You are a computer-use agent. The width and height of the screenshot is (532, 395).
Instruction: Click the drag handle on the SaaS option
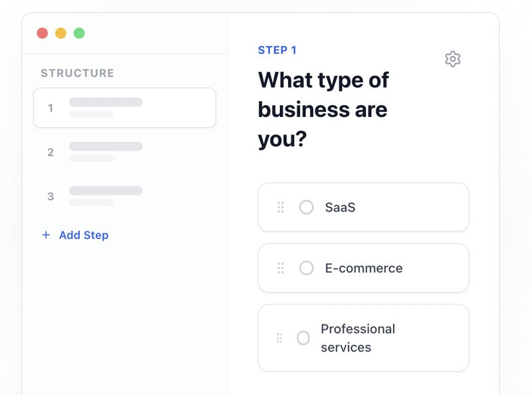click(x=281, y=207)
